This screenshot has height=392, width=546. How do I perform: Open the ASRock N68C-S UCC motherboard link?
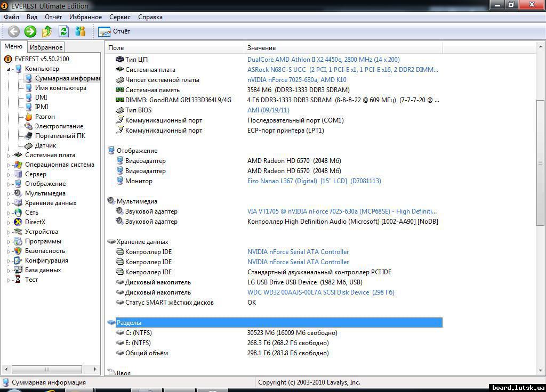(342, 70)
